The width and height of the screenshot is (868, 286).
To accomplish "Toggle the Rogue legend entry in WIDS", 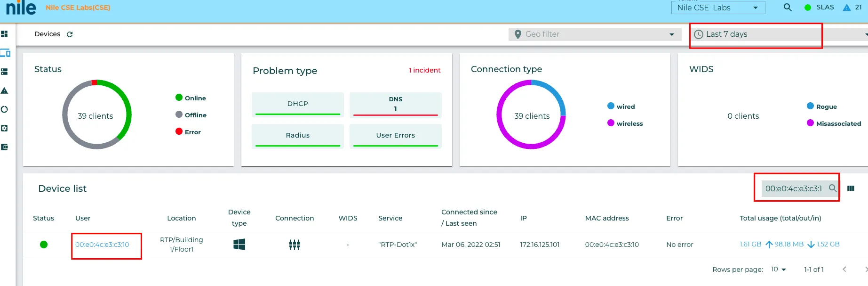I will point(822,106).
